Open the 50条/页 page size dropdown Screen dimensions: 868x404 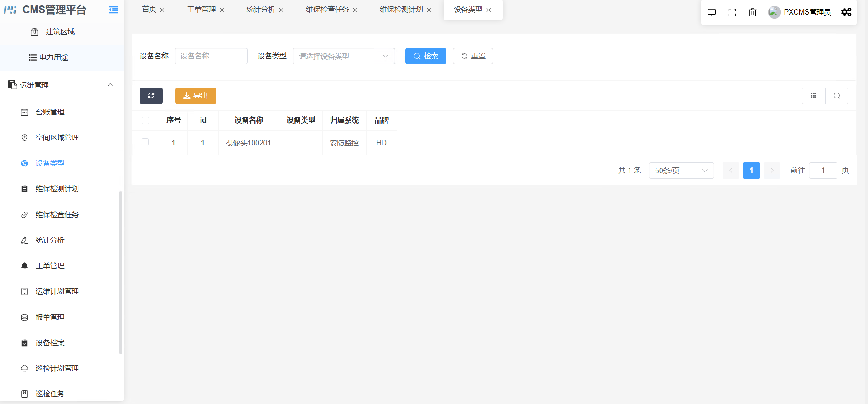(x=681, y=171)
